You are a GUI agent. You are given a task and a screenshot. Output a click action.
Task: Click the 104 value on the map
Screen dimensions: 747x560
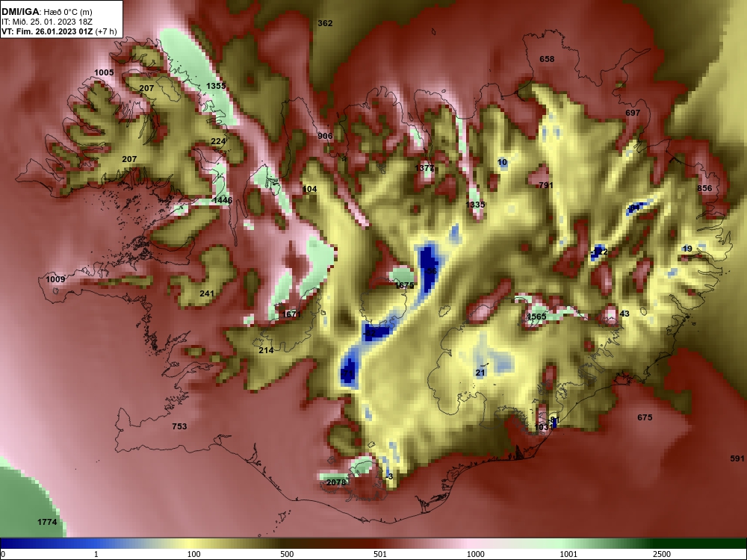point(310,189)
